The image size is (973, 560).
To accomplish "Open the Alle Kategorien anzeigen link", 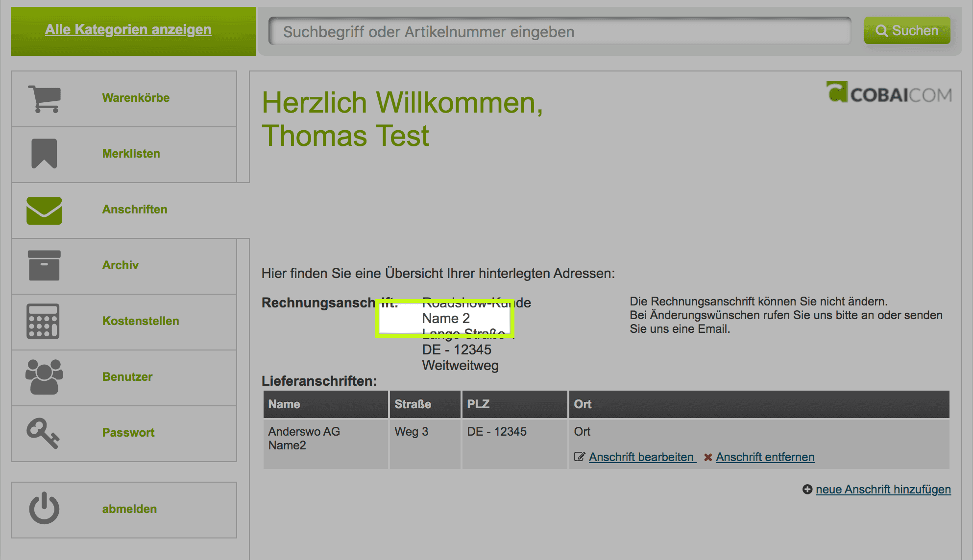I will (x=128, y=30).
